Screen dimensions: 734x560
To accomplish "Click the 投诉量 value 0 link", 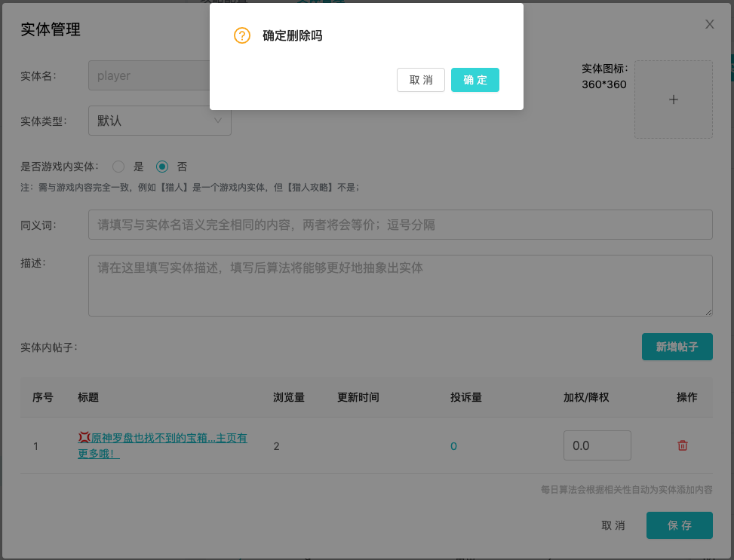I will coord(453,446).
